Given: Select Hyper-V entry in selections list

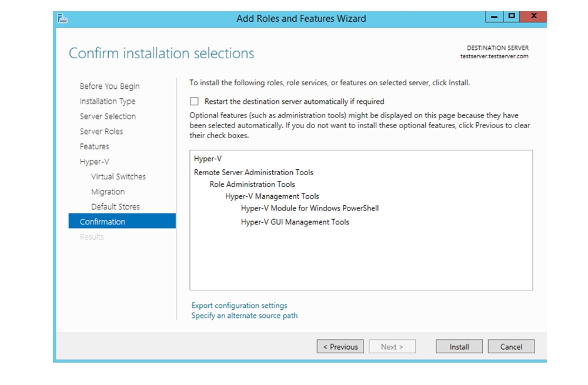Looking at the screenshot, I should 208,159.
